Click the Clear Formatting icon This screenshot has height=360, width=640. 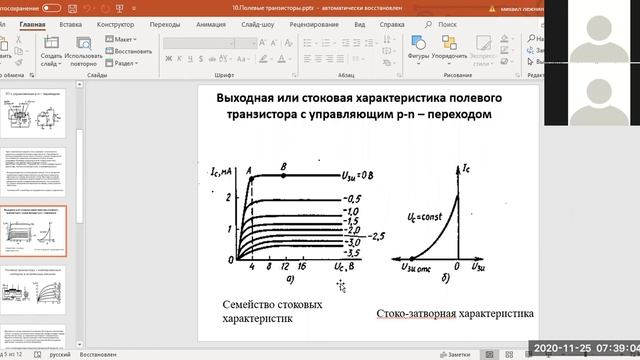point(288,43)
